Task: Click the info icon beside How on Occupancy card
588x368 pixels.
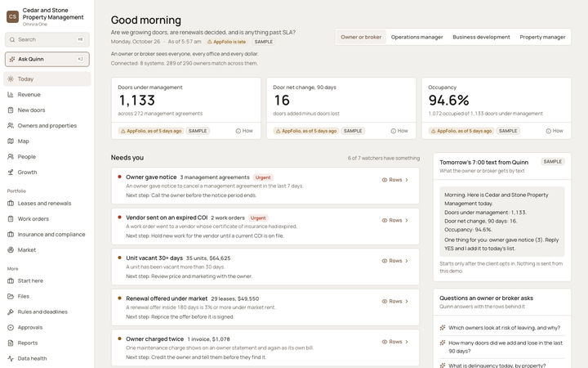Action: click(548, 131)
